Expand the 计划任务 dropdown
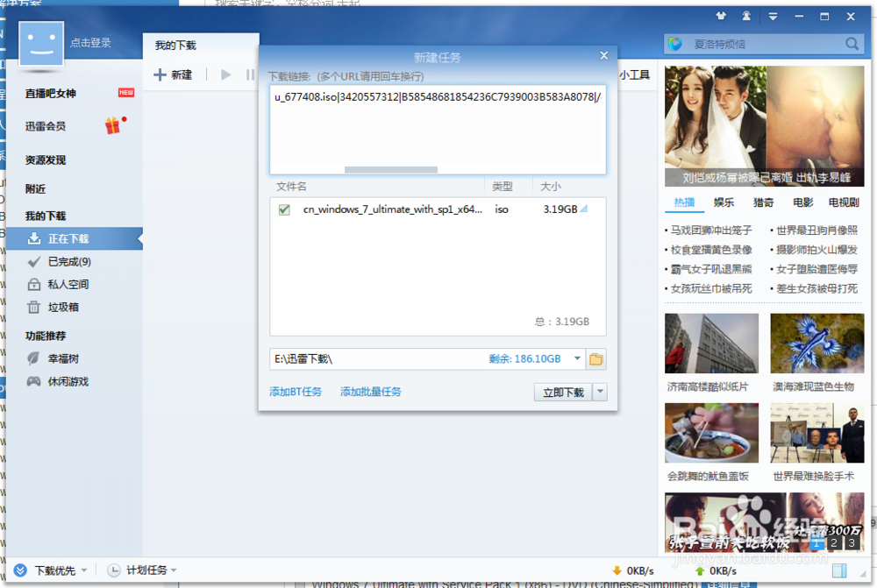This screenshot has height=588, width=877. click(x=174, y=570)
